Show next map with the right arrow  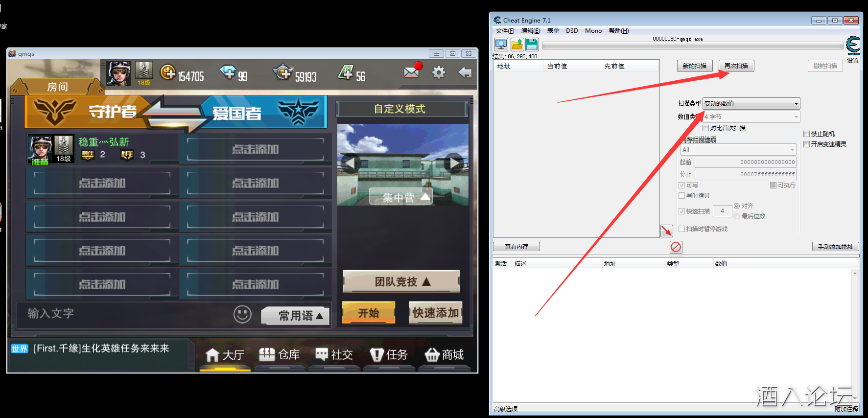[x=454, y=162]
